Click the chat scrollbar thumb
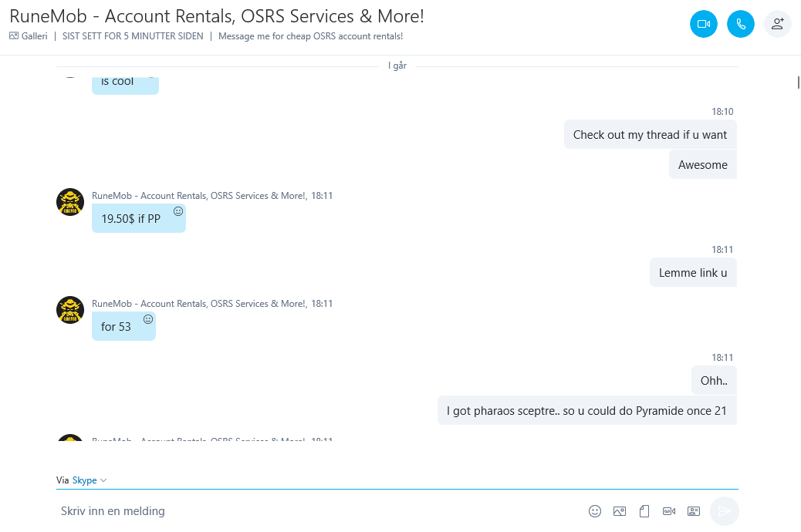This screenshot has width=801, height=532. [x=799, y=82]
